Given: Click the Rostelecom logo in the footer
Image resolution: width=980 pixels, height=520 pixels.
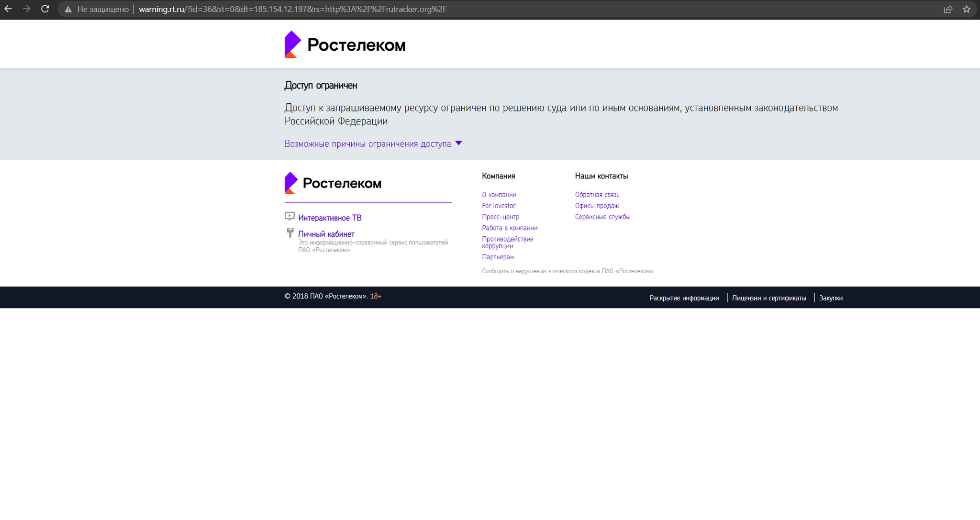Looking at the screenshot, I should tap(333, 183).
